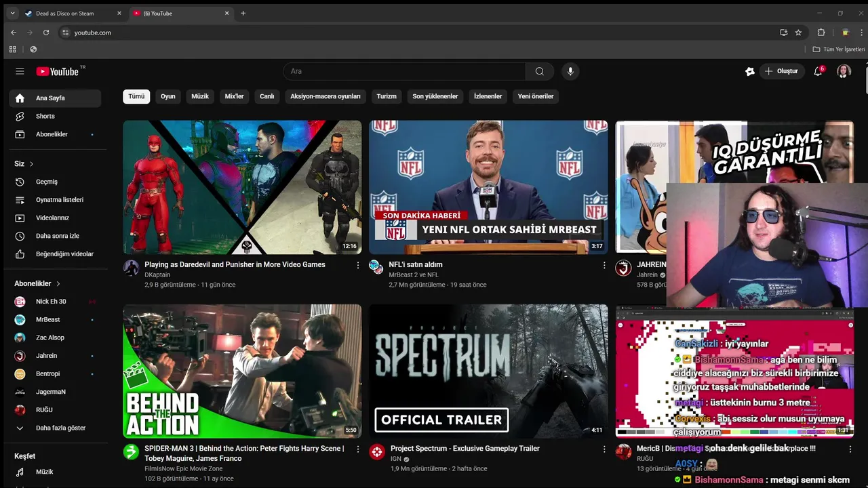Open Geçmiş history in sidebar
The width and height of the screenshot is (868, 488).
(56, 182)
